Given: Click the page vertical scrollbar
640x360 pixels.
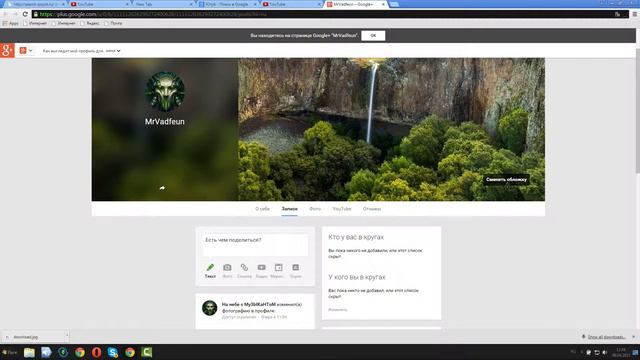Looking at the screenshot, I should coord(638,110).
